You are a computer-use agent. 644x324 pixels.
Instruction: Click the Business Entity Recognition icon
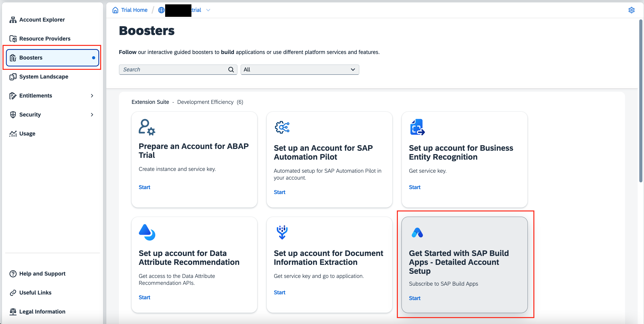click(x=417, y=127)
